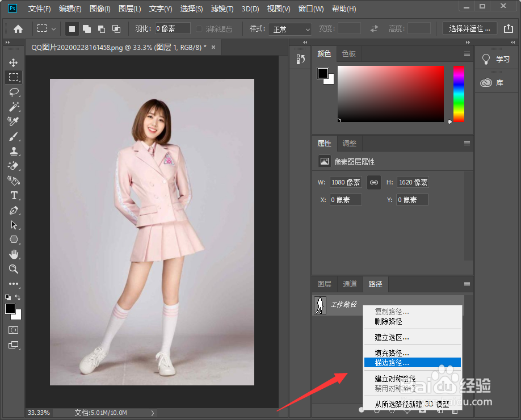Screen dimensions: 521x420
Task: Choose the Clone Stamp tool
Action: (x=14, y=151)
